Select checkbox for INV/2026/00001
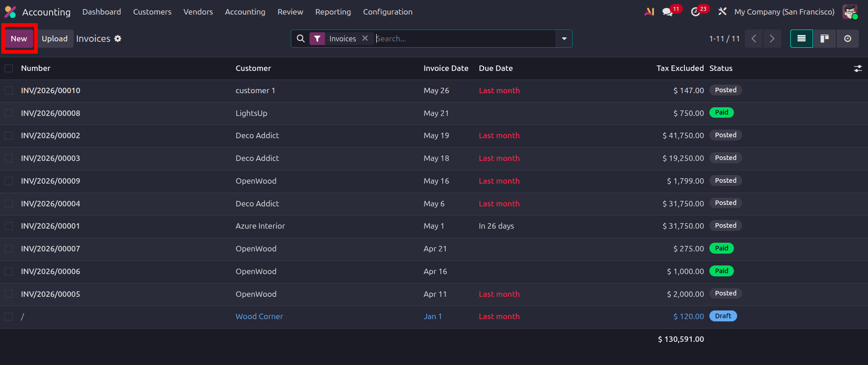 (x=9, y=226)
